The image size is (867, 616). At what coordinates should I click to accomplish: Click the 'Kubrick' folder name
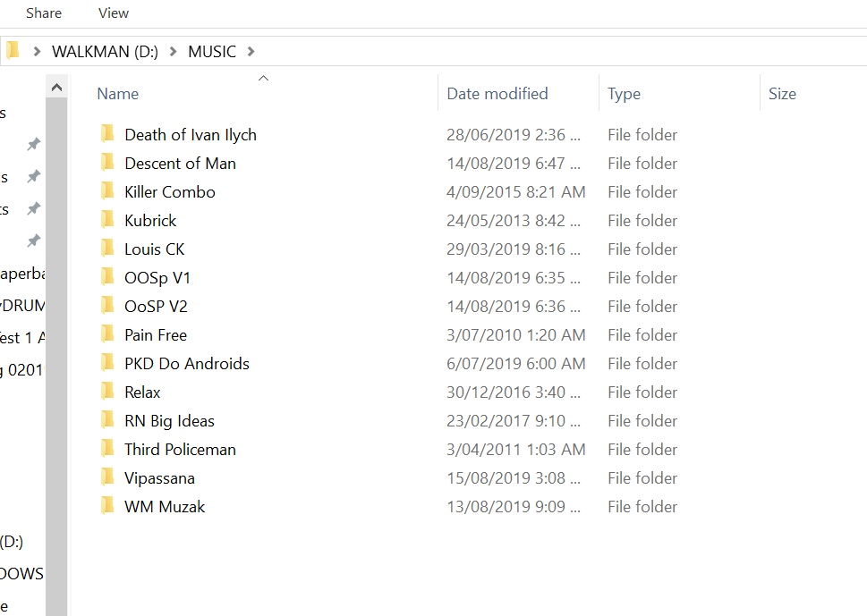coord(150,221)
